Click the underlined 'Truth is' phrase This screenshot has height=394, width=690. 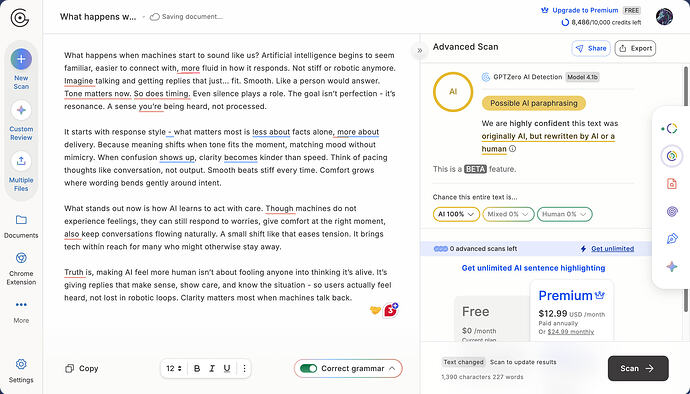(78, 272)
